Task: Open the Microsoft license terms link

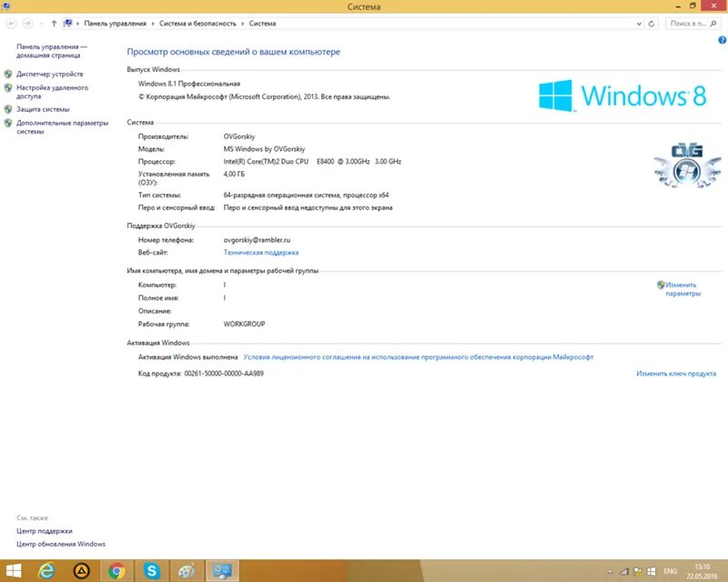Action: 419,356
